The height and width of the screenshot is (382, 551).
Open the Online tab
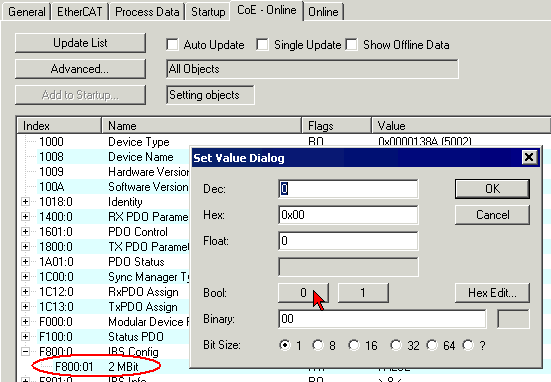click(323, 12)
